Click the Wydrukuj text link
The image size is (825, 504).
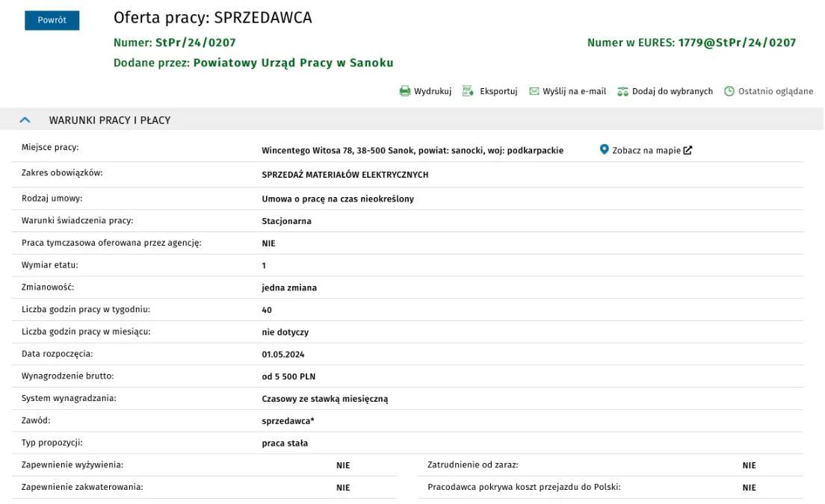[433, 91]
